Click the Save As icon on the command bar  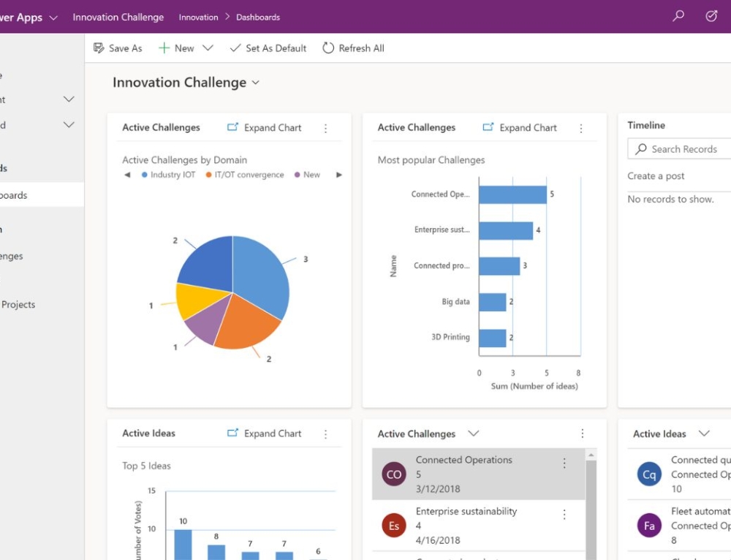click(x=100, y=48)
